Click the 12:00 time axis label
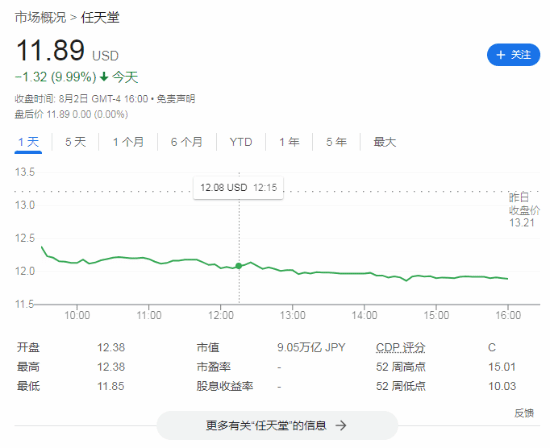550x448 pixels. [x=221, y=315]
